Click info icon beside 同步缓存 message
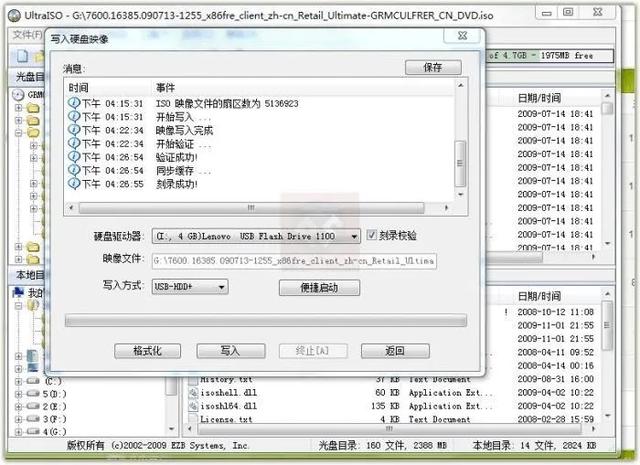 coord(74,170)
